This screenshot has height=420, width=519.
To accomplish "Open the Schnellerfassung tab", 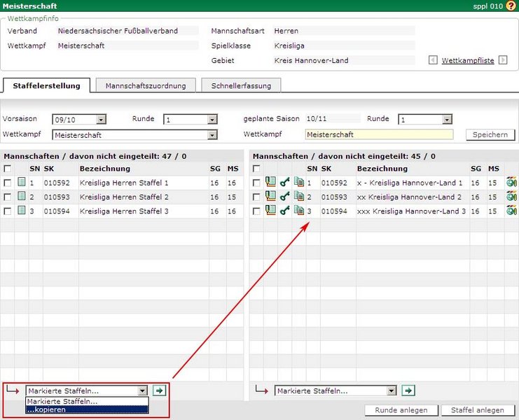I will click(x=241, y=85).
